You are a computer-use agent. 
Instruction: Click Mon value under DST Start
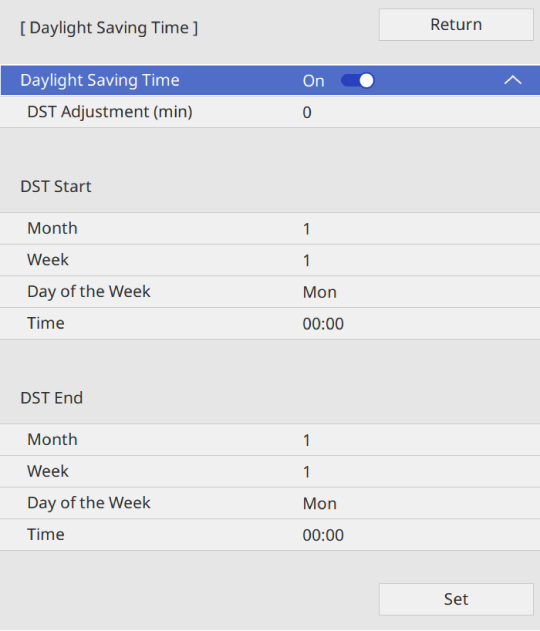click(319, 292)
